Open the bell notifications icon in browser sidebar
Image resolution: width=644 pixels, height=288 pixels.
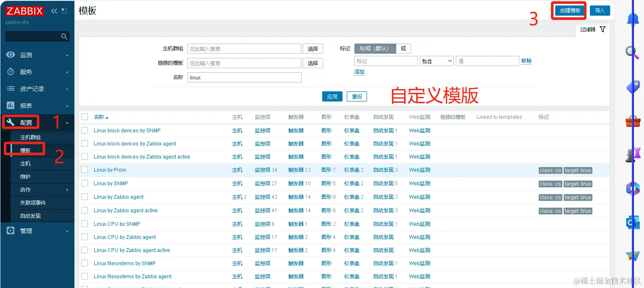point(633,19)
